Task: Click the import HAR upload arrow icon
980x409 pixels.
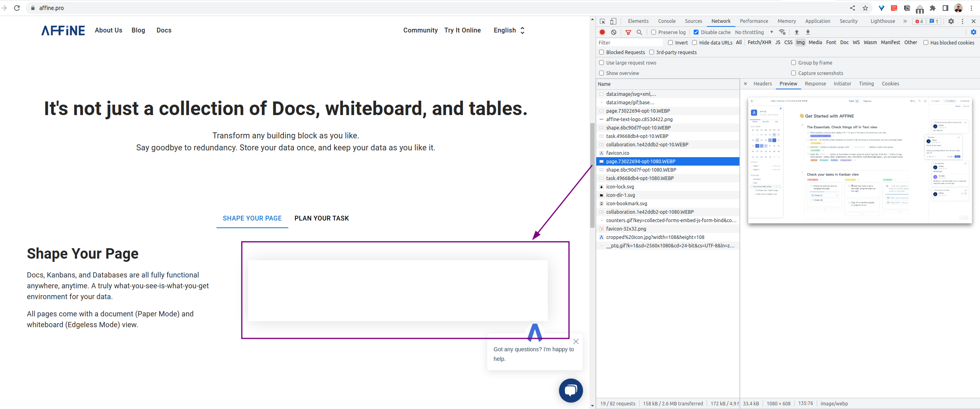Action: [x=797, y=32]
